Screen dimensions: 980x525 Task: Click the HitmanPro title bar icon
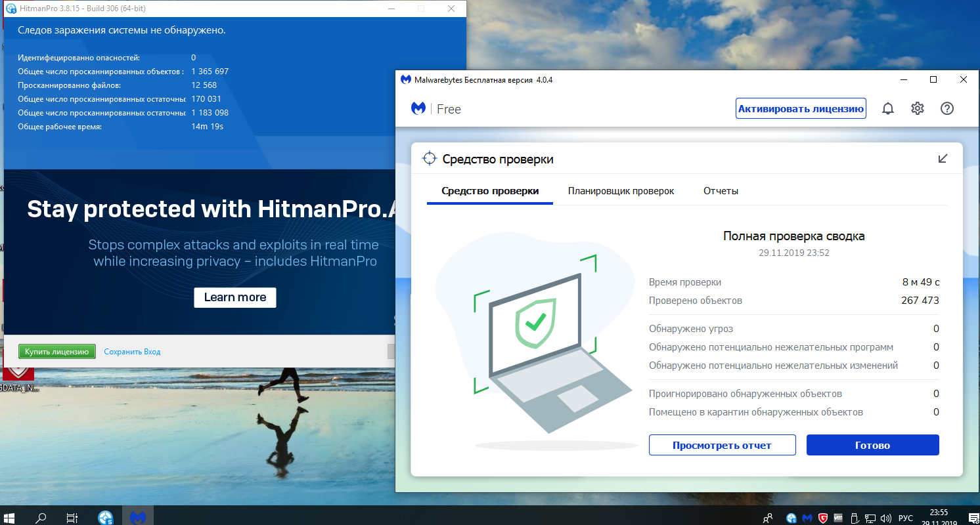[x=11, y=9]
